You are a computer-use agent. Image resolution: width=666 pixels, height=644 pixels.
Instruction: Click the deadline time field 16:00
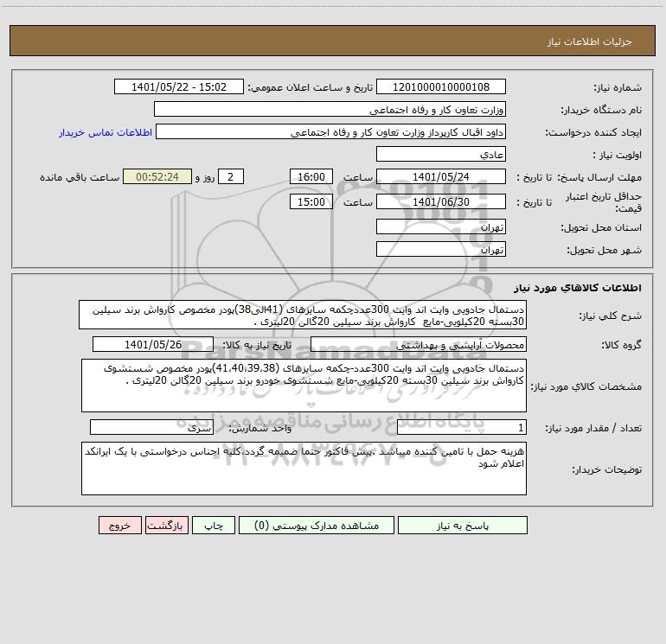click(x=311, y=176)
